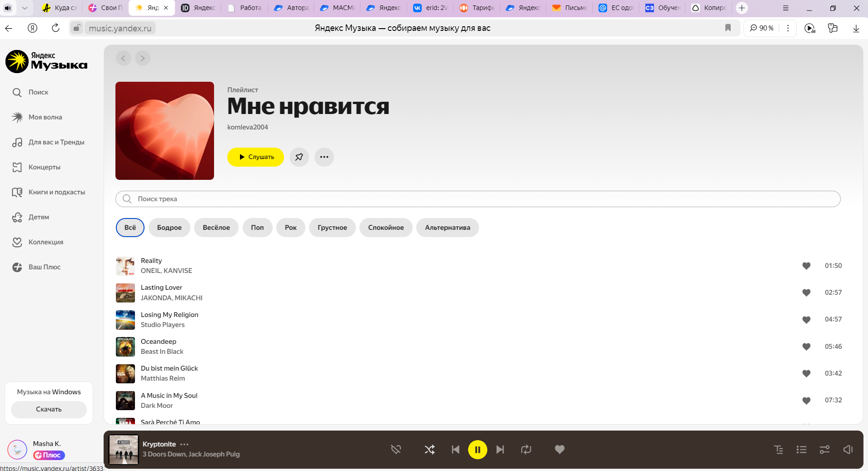This screenshot has height=471, width=868.
Task: Switch to the Работа browser tab
Action: (x=245, y=8)
